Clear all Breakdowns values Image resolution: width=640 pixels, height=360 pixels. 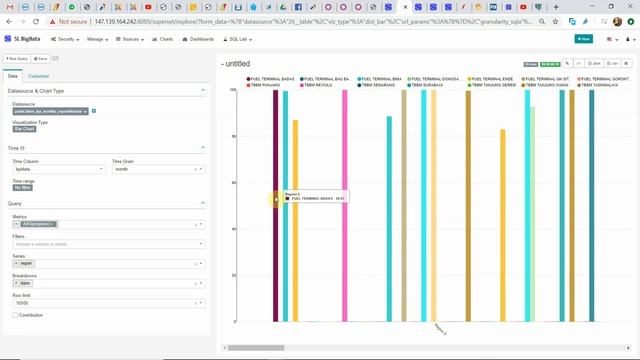click(195, 283)
